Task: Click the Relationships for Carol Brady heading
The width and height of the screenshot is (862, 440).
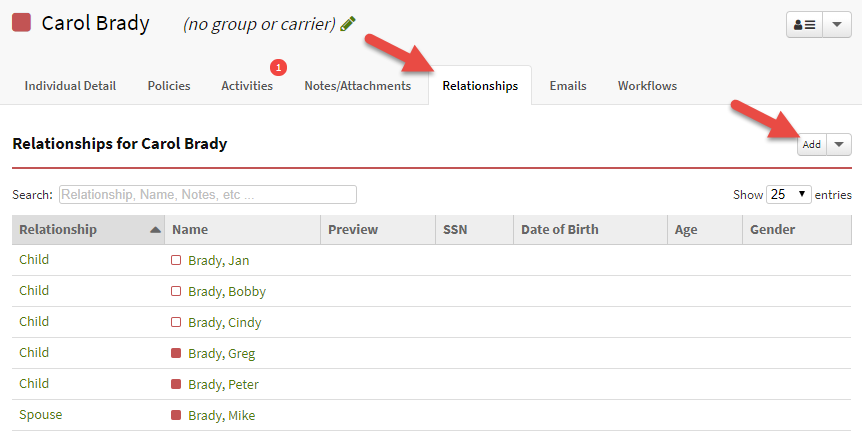Action: coord(120,144)
